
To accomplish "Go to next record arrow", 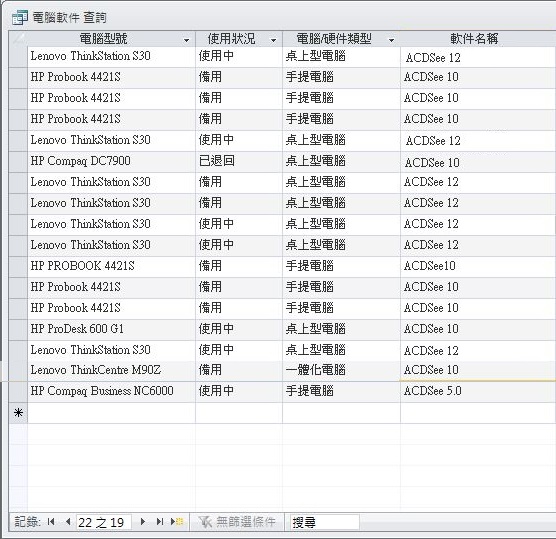I will (143, 522).
